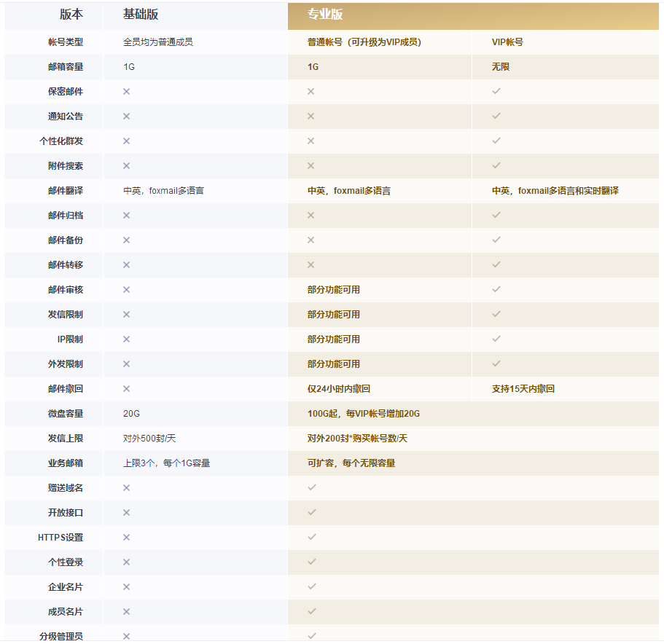Viewport: 664px width, 644px height.
Task: Click the 基础版 cross in 通知公告 row
Action: (x=126, y=116)
